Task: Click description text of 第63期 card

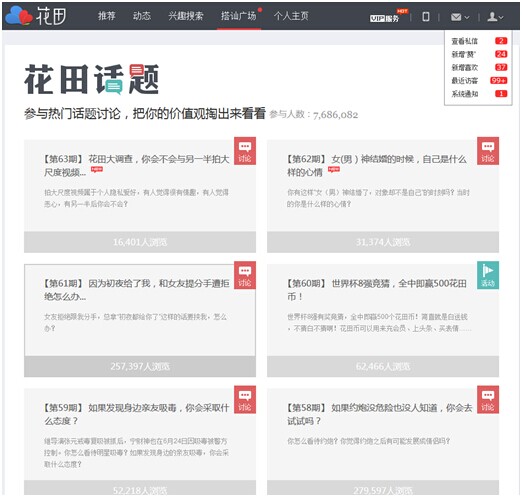Action: (x=136, y=198)
